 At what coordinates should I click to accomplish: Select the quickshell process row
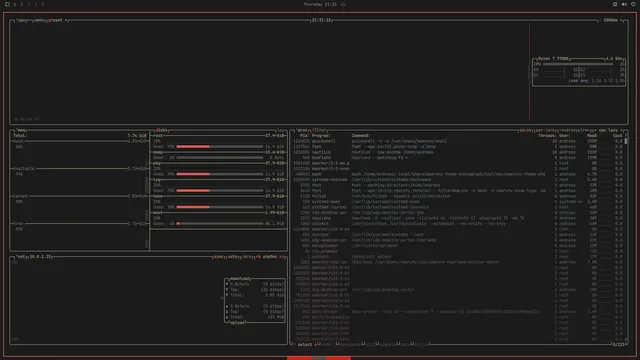click(x=458, y=141)
